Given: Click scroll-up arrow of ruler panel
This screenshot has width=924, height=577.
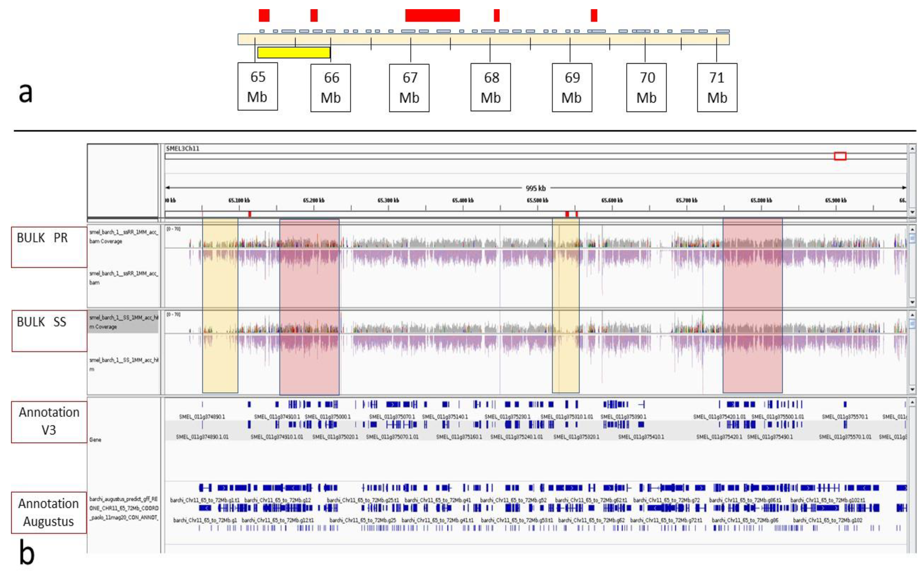Looking at the screenshot, I should [912, 148].
